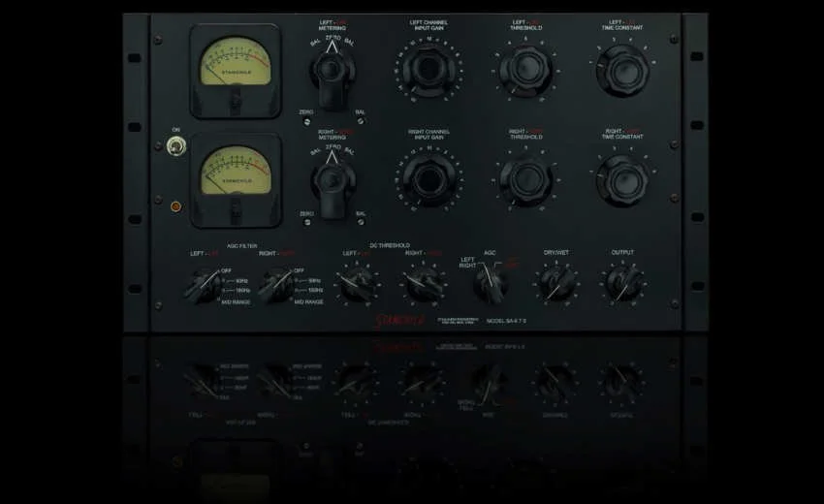Click the DC THRESHOLD section heading

point(390,245)
